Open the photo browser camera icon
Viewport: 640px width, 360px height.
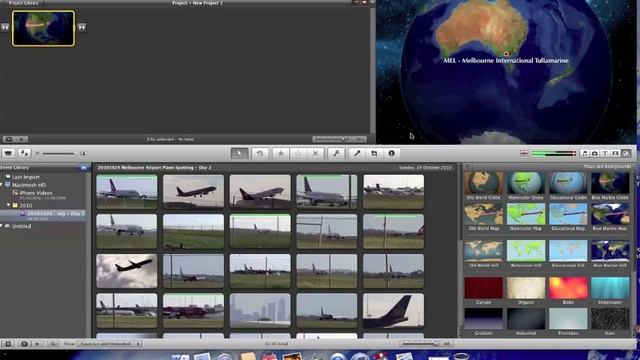click(595, 153)
